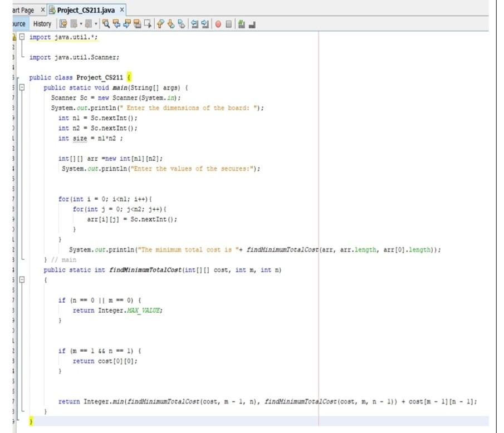The width and height of the screenshot is (504, 433).
Task: Click the Find Next Occurrence icon
Action: (127, 24)
